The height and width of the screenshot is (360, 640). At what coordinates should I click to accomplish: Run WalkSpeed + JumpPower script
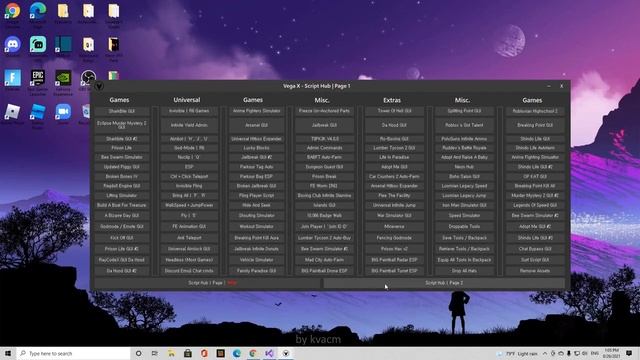pos(189,205)
